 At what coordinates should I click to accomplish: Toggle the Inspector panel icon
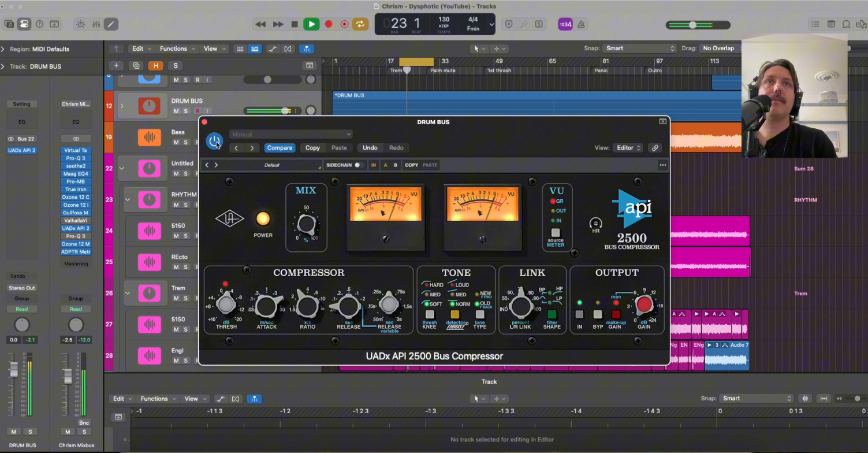click(24, 24)
